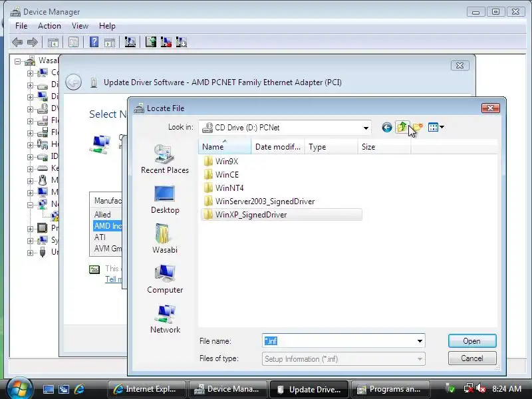This screenshot has width=532, height=399.
Task: Click the Help toolbar icon
Action: 94,42
